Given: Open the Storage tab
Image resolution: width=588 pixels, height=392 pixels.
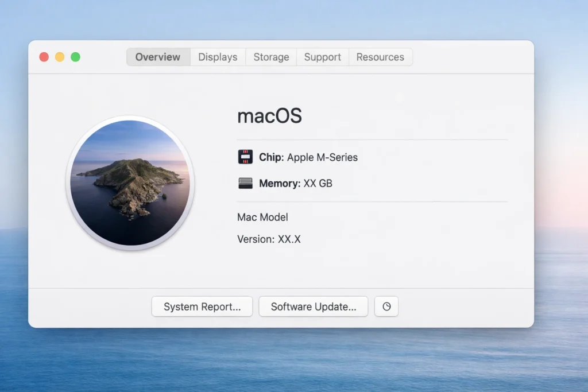Looking at the screenshot, I should click(x=270, y=57).
